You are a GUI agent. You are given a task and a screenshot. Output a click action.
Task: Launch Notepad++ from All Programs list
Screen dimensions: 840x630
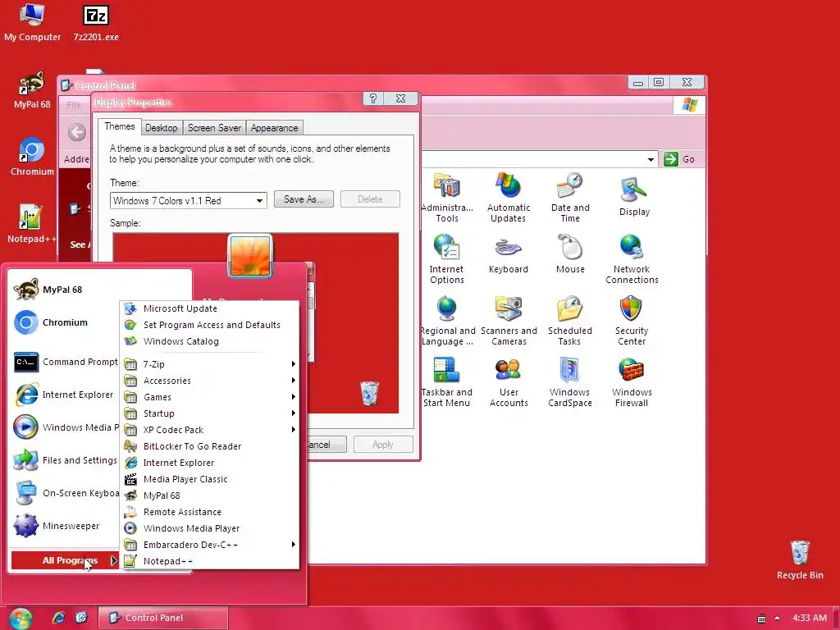(x=210, y=561)
